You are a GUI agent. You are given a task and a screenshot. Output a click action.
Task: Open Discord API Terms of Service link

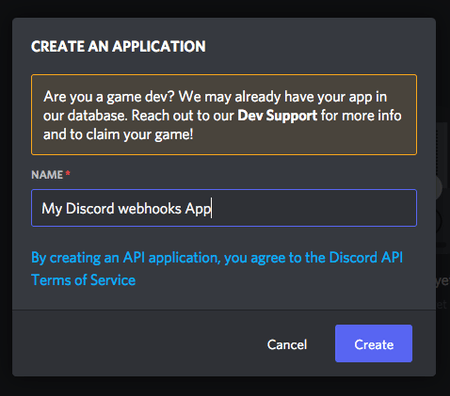(217, 269)
